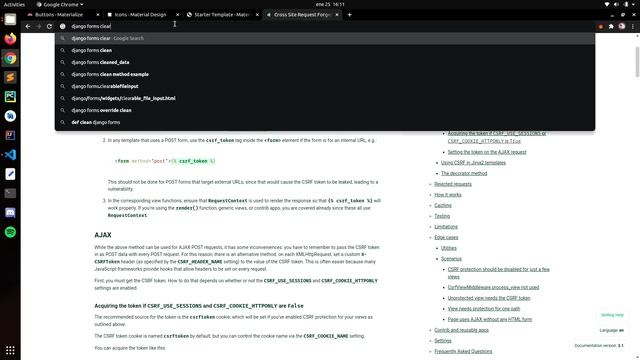Switch to Icons - Material Design tab
The image size is (640, 360).
(x=140, y=15)
